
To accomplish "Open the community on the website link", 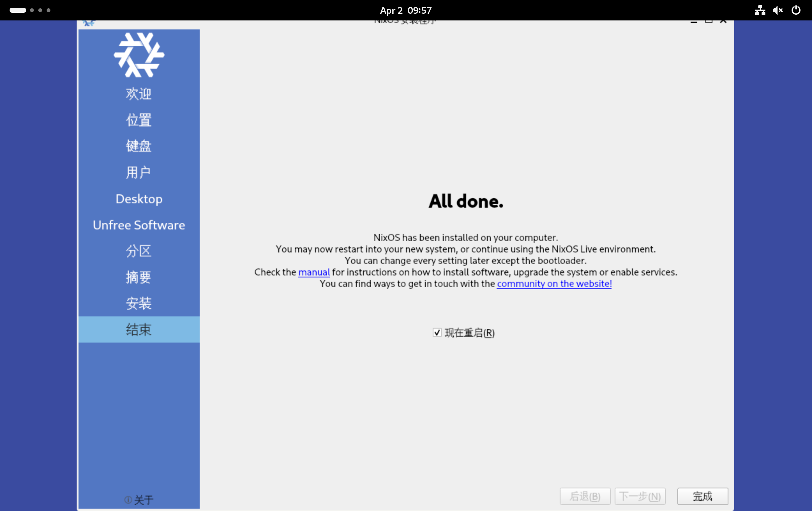I will coord(554,283).
